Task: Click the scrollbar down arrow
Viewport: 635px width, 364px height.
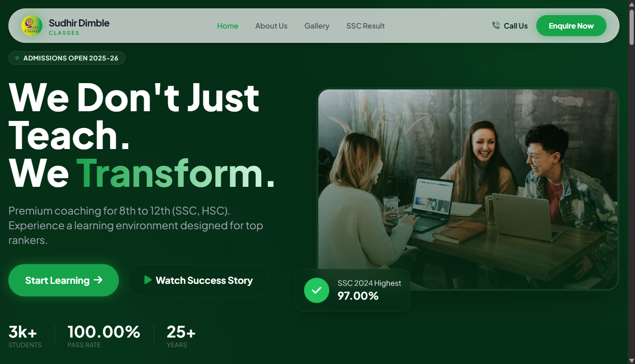Action: (631, 360)
